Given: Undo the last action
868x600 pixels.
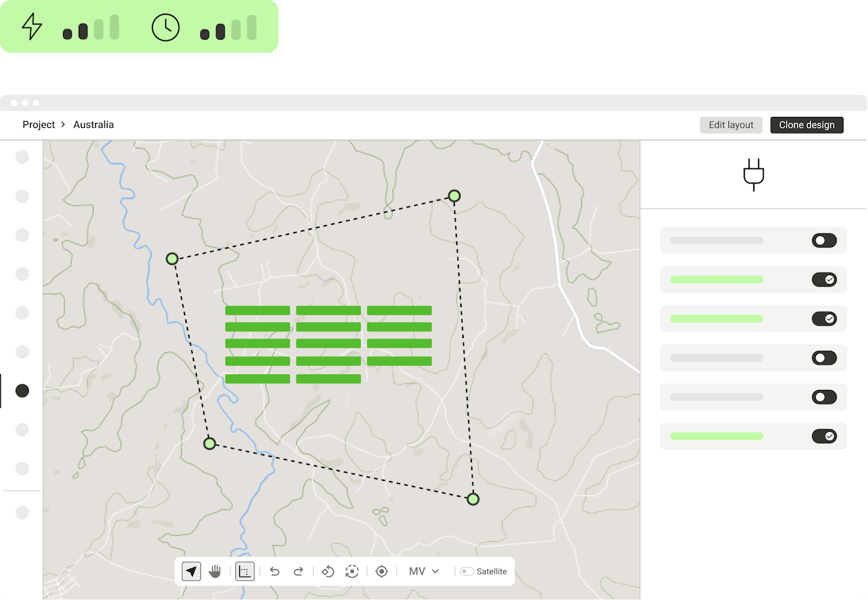Looking at the screenshot, I should tap(275, 571).
